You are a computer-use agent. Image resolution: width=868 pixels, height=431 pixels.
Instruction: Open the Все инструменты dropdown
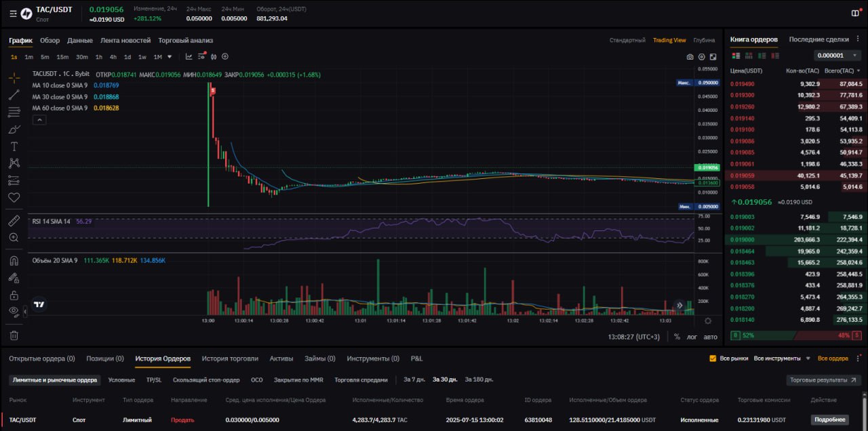[x=782, y=358]
